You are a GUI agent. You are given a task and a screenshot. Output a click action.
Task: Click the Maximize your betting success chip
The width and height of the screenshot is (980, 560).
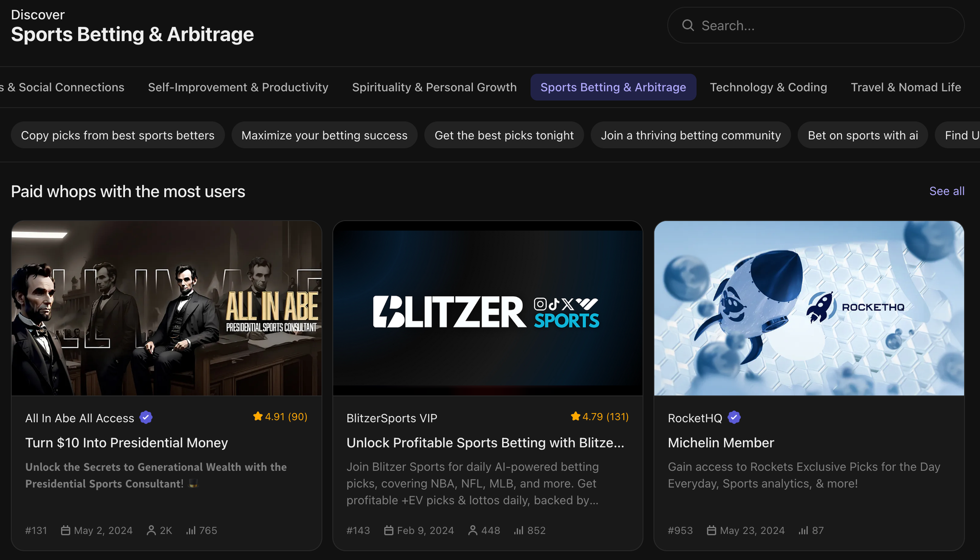point(324,135)
